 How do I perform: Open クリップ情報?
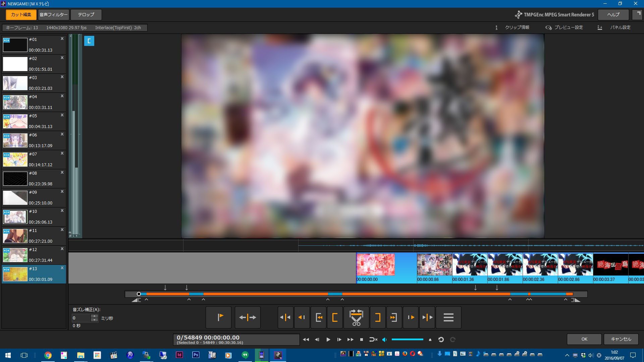click(x=513, y=27)
